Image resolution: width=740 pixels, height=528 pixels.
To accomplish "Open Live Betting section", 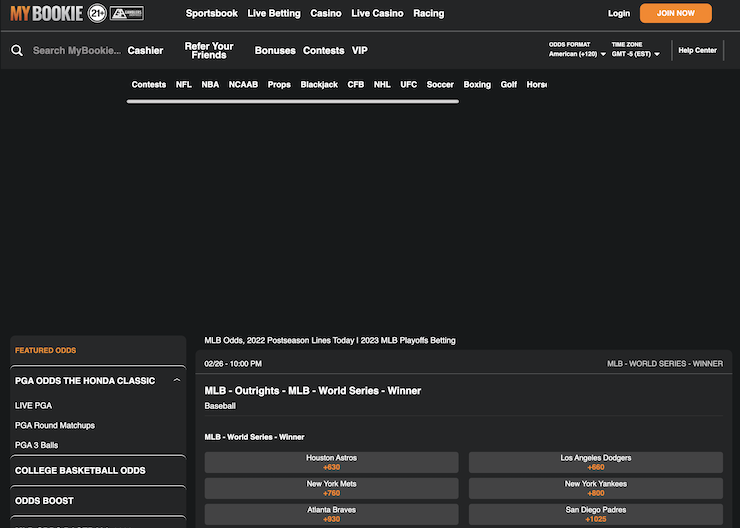I will (x=274, y=13).
